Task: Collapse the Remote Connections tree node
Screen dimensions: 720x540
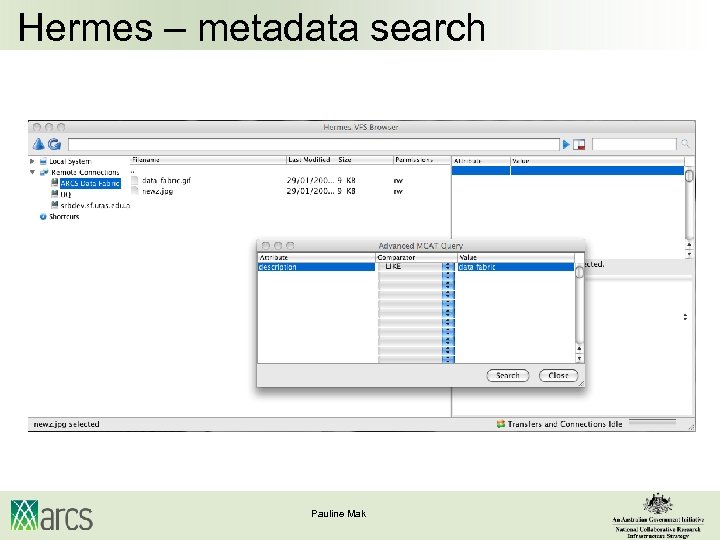Action: tap(32, 172)
